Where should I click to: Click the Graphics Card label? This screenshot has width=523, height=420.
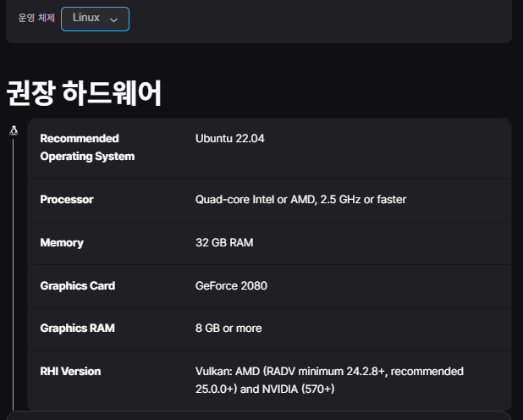click(78, 286)
